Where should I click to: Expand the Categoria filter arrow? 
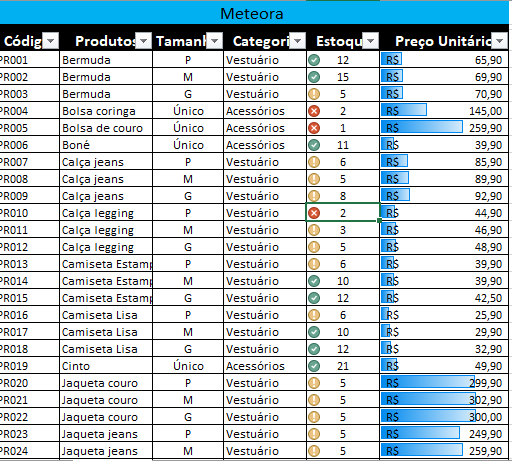coord(298,41)
